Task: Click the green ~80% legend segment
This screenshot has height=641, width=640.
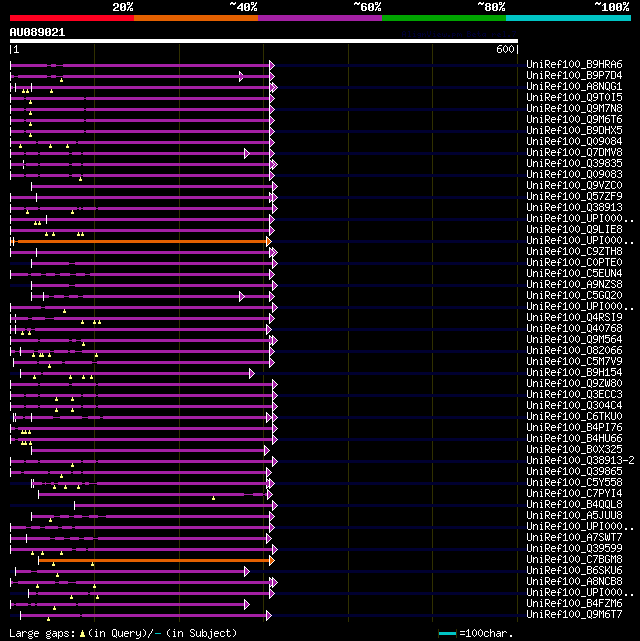Action: point(444,18)
